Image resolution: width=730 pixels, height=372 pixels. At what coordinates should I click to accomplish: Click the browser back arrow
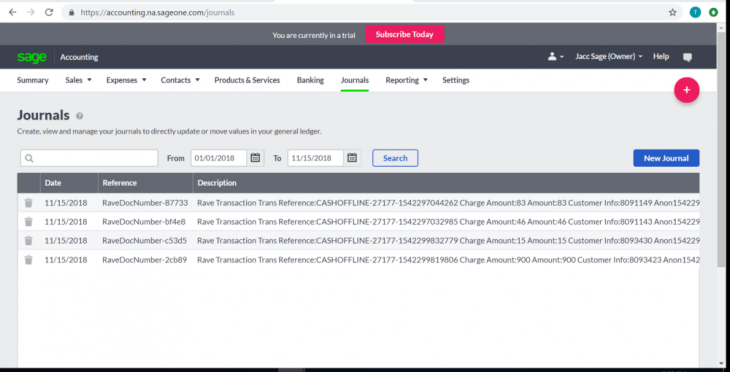pyautogui.click(x=13, y=13)
